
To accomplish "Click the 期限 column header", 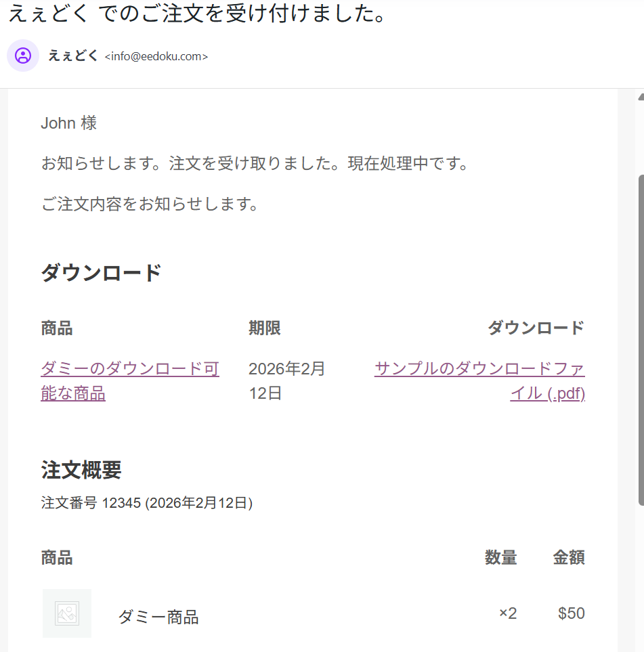I will 264,328.
